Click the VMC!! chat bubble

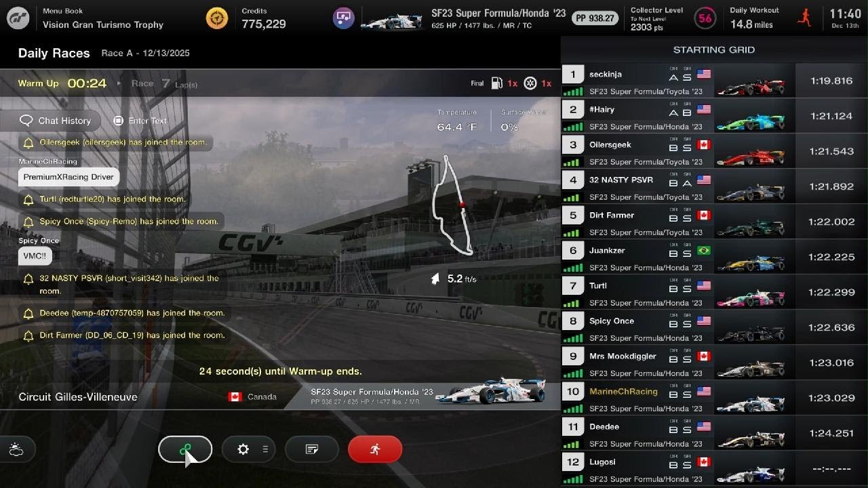coord(35,256)
